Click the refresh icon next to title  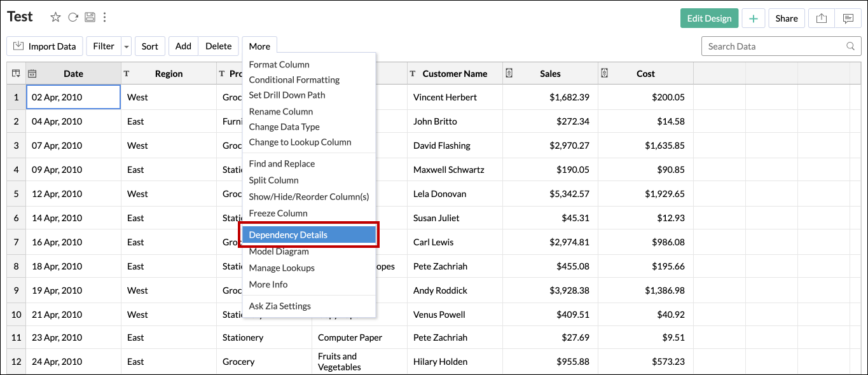[73, 18]
